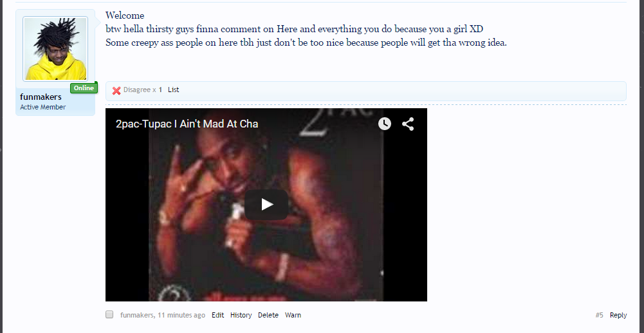Open the video share icon
This screenshot has width=644, height=333.
coord(408,124)
